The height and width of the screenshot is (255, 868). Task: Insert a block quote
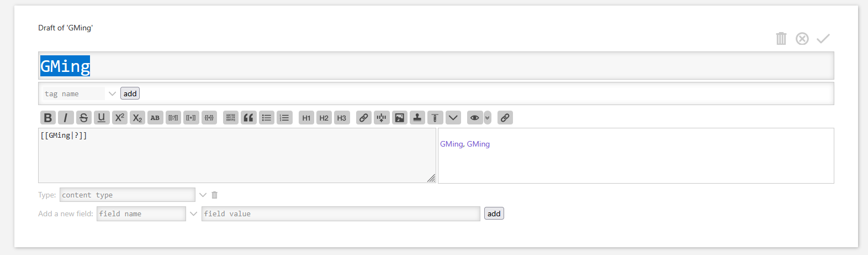tap(248, 118)
